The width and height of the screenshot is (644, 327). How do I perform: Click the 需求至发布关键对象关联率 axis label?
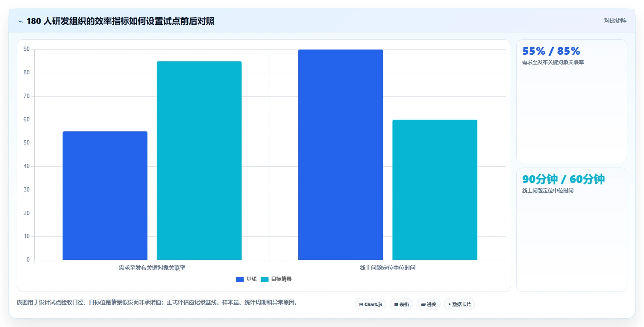tap(152, 268)
